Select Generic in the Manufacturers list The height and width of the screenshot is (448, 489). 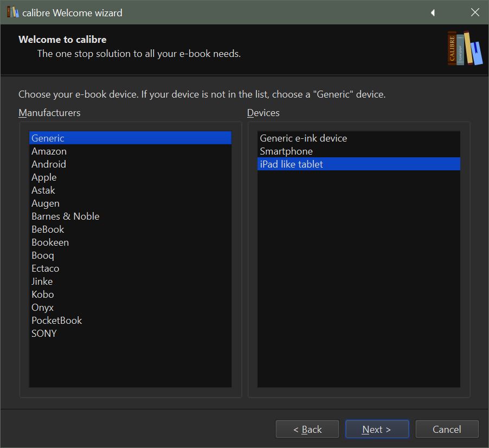[130, 138]
